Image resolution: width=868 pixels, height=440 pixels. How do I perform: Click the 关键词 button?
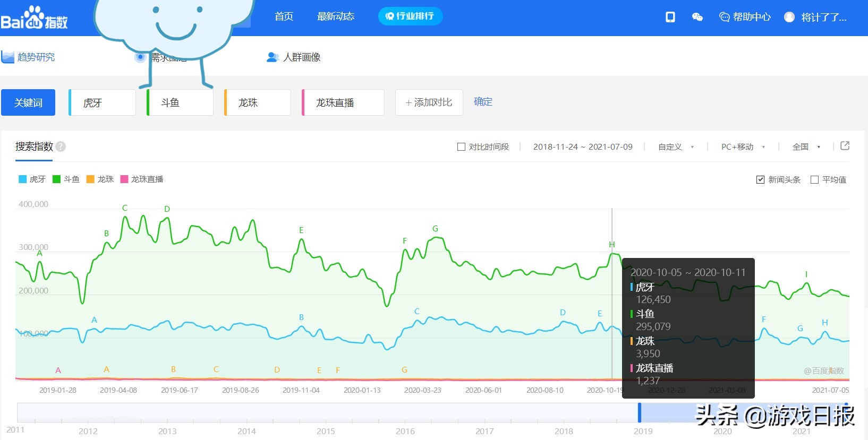(x=28, y=102)
